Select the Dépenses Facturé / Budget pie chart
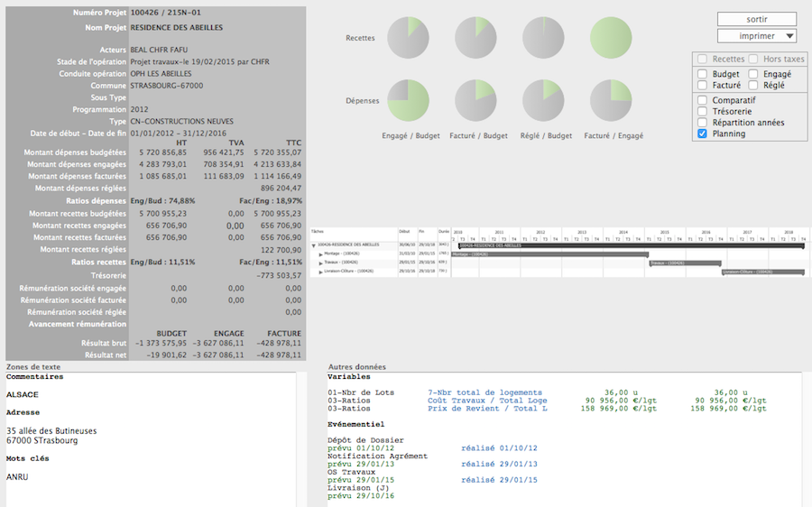The image size is (812, 507). tap(475, 100)
